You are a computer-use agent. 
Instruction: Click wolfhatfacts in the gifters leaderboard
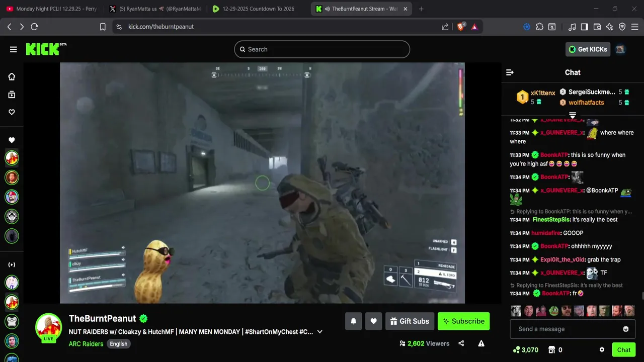(586, 103)
